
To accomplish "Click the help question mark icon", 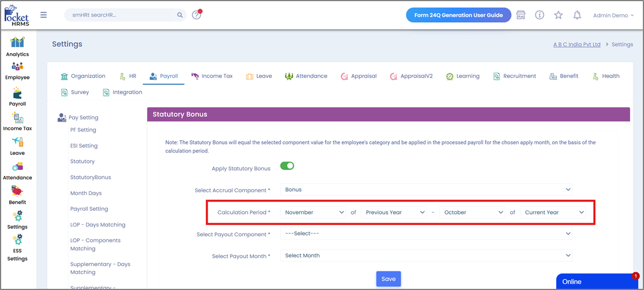I will pyautogui.click(x=197, y=15).
